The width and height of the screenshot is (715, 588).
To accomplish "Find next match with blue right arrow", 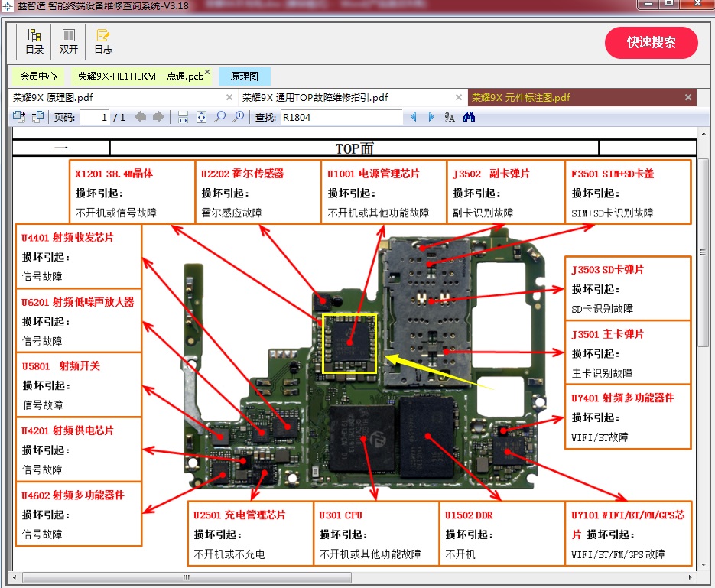I will click(x=431, y=117).
